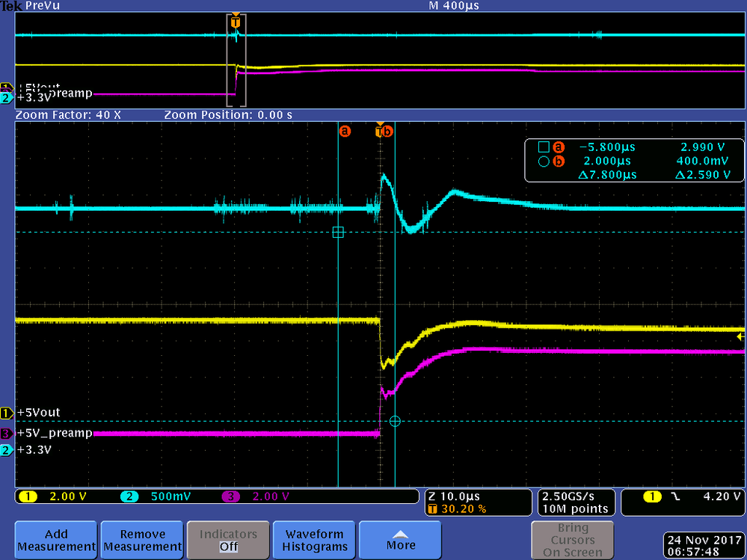The height and width of the screenshot is (560, 747).
Task: Click Remove Measurement button
Action: pos(142,541)
